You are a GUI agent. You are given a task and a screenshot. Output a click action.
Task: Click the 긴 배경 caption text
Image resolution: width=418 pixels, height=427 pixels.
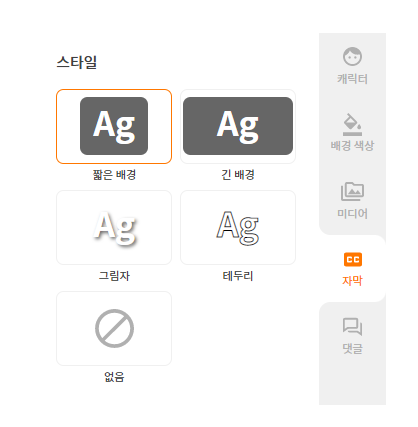pos(238,175)
